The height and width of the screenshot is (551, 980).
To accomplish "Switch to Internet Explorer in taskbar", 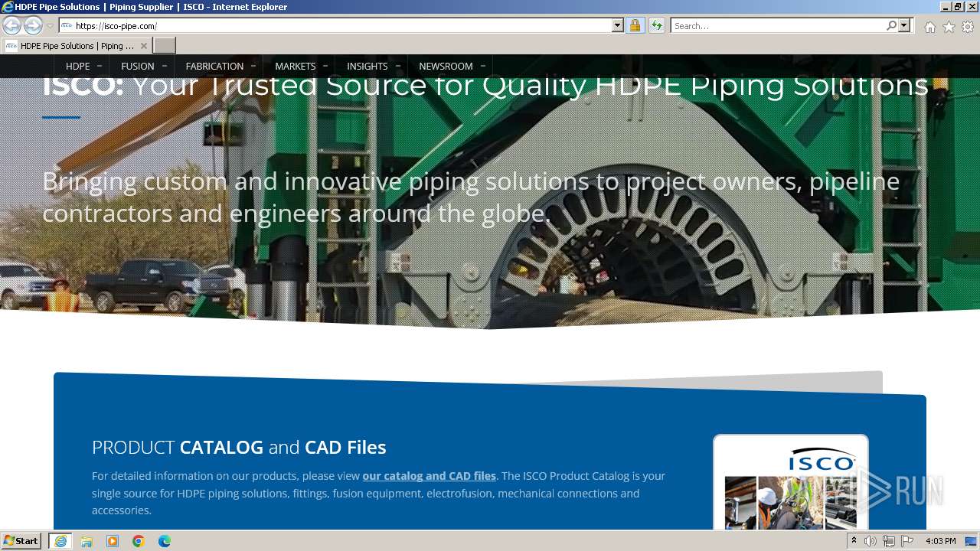I will (x=60, y=541).
